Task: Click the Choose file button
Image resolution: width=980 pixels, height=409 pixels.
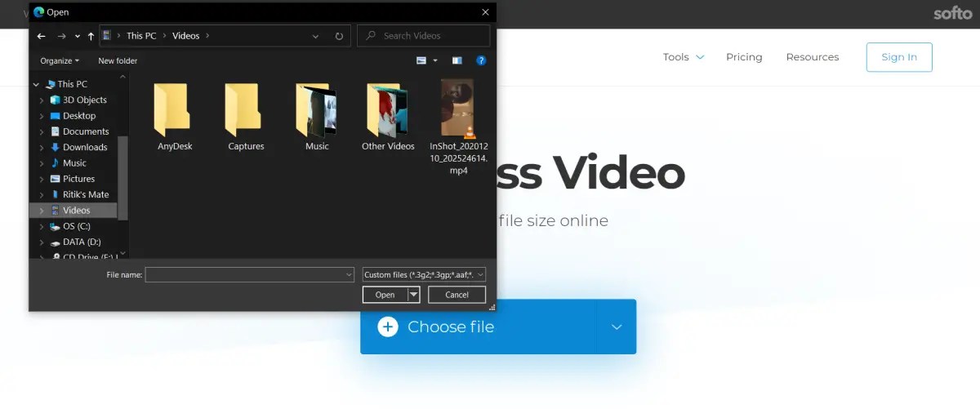Action: pyautogui.click(x=479, y=327)
